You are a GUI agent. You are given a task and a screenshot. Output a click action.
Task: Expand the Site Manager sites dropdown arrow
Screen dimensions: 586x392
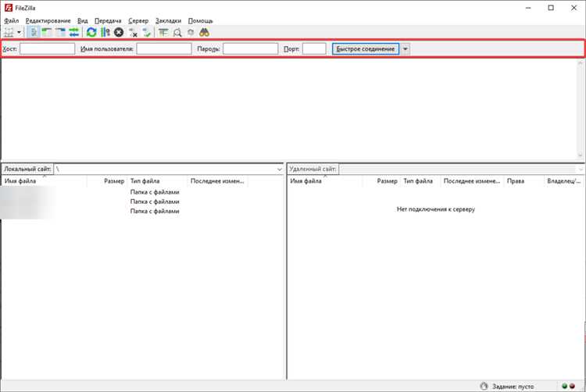(19, 33)
